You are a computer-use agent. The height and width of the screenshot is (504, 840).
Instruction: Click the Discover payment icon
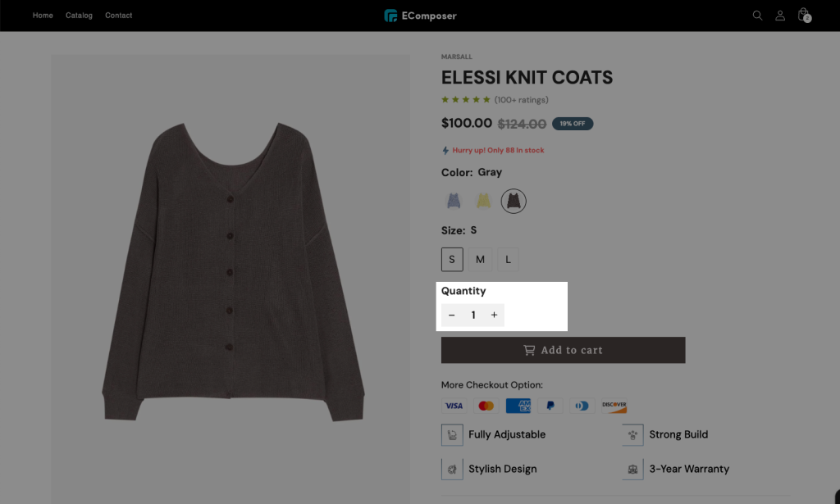pyautogui.click(x=614, y=406)
